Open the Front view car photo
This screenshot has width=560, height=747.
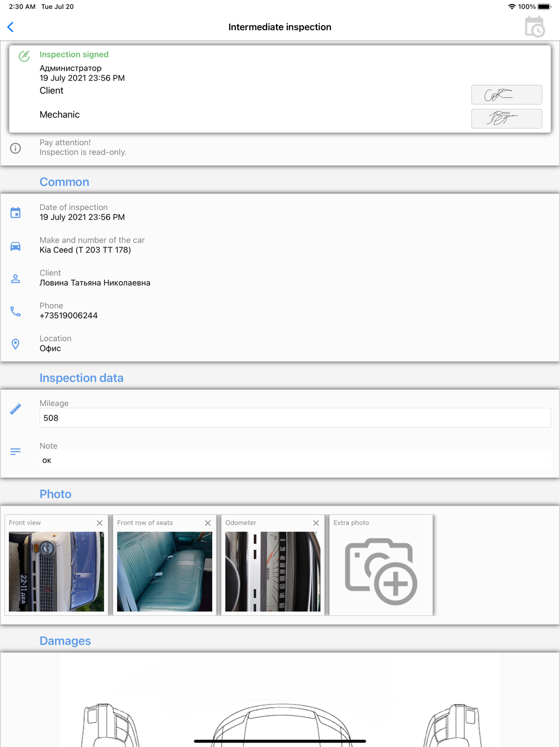(x=57, y=572)
